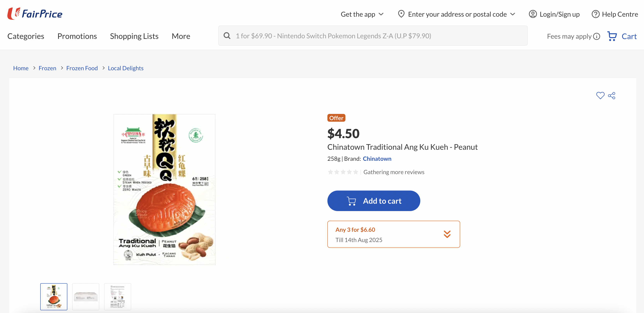Open the Categories menu

[26, 36]
